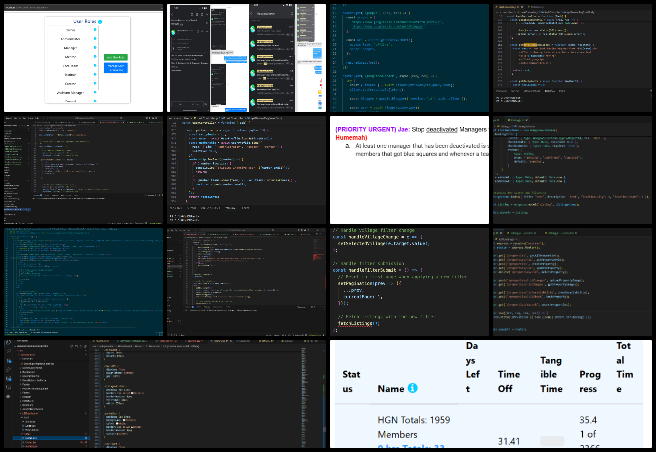Open Run and Debug icon in activity bar
The image size is (656, 452).
[8, 370]
